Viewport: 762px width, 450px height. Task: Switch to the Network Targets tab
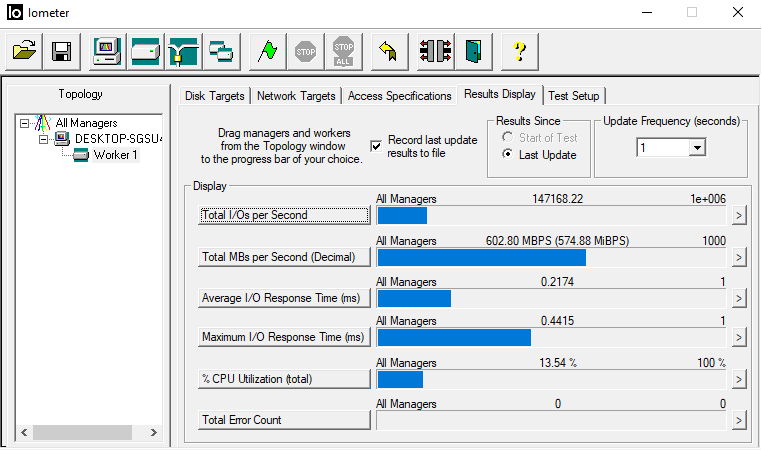(296, 96)
